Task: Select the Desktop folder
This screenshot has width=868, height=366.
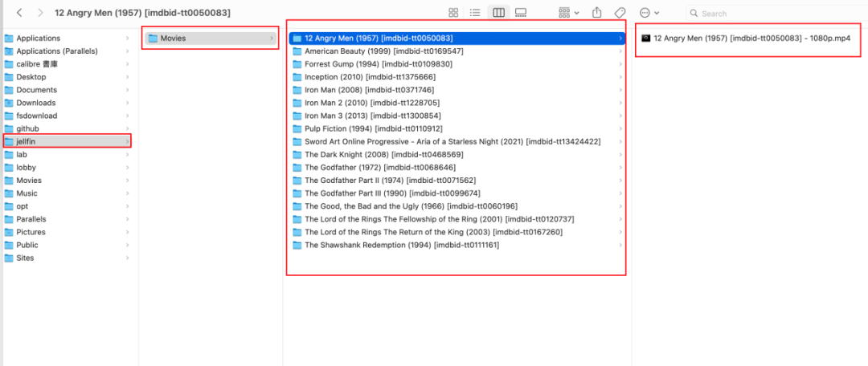Action: coord(67,77)
